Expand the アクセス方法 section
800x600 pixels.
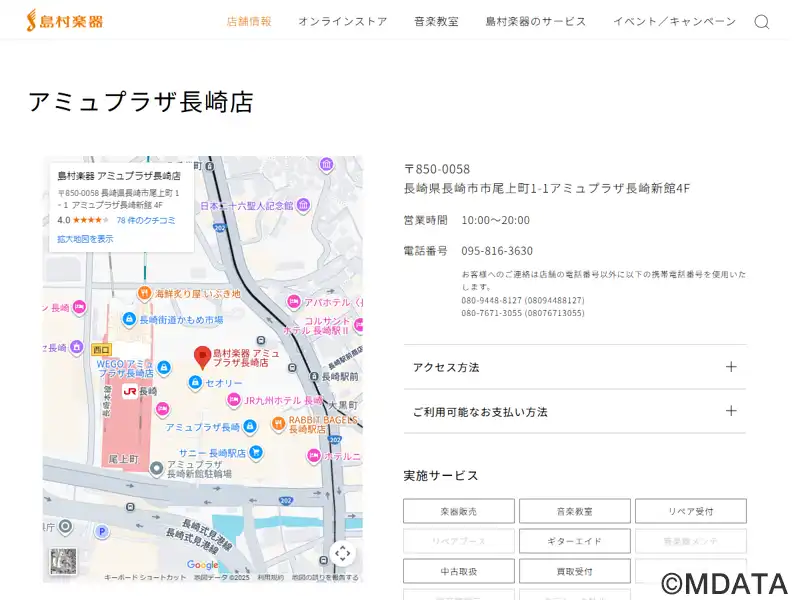pyautogui.click(x=574, y=367)
